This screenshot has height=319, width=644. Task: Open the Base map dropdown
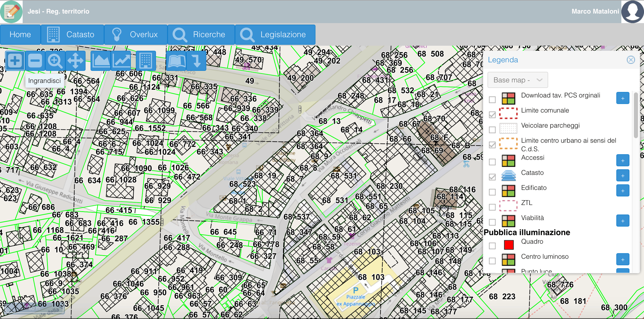(518, 80)
